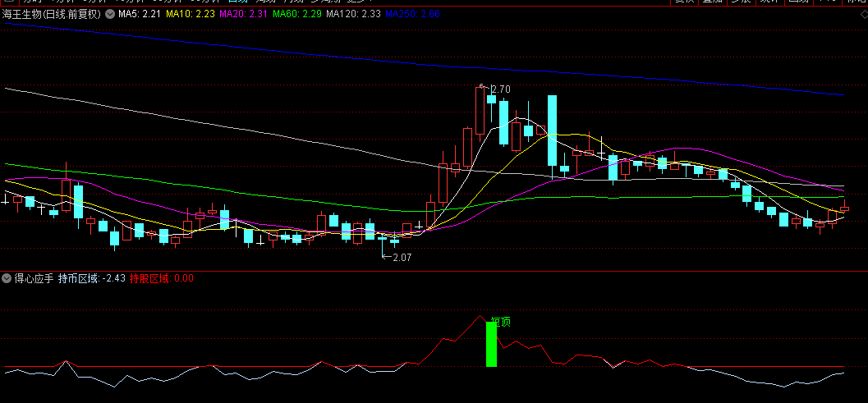Screen dimensions: 868x403
Task: Click the 得心应手 indicator name
Action: click(x=34, y=278)
